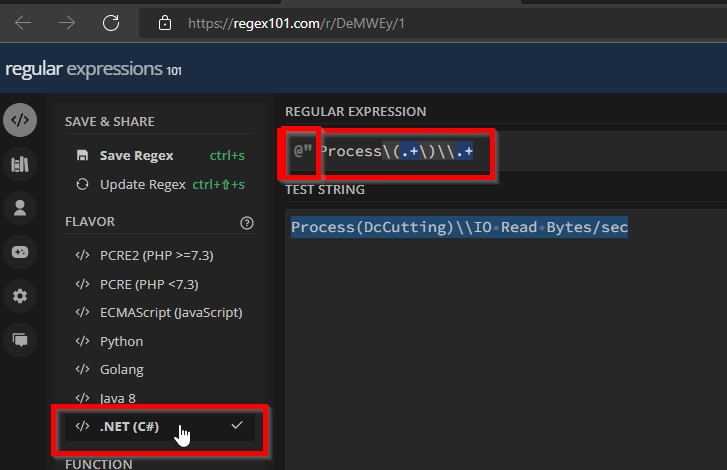Select Java 8 flavor
Image resolution: width=727 pixels, height=470 pixels.
pos(160,398)
